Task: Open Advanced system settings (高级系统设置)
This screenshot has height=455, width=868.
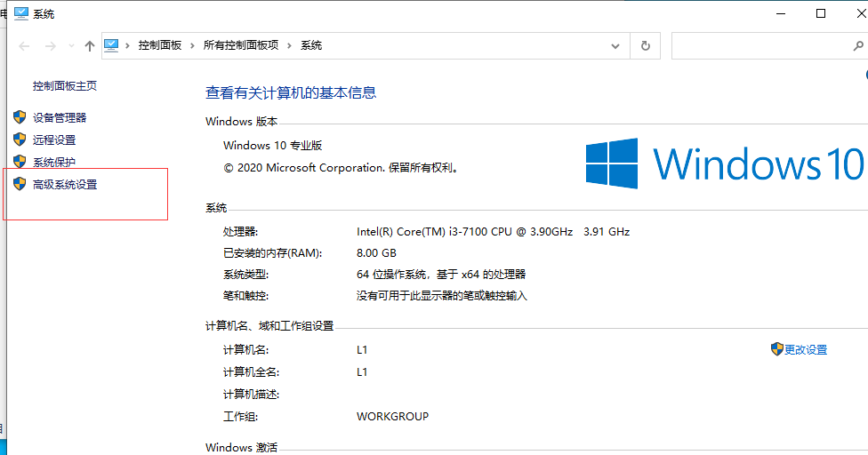Action: 65,185
